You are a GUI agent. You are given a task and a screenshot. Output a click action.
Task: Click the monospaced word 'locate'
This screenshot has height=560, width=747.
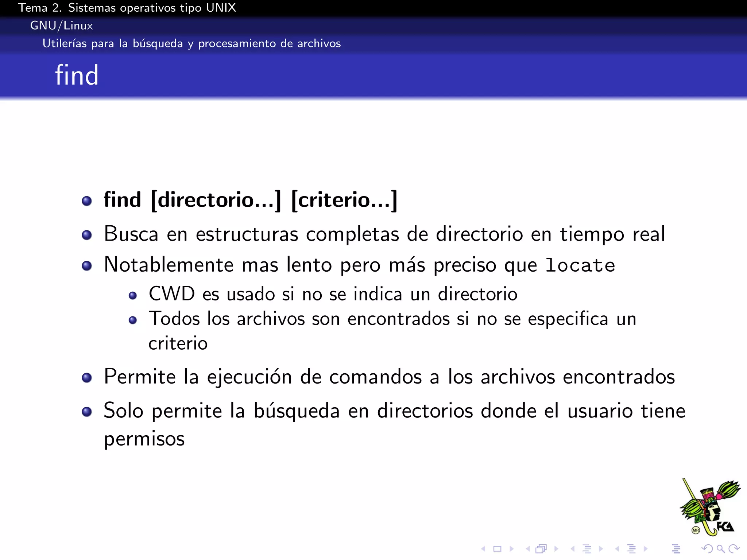[x=580, y=265]
